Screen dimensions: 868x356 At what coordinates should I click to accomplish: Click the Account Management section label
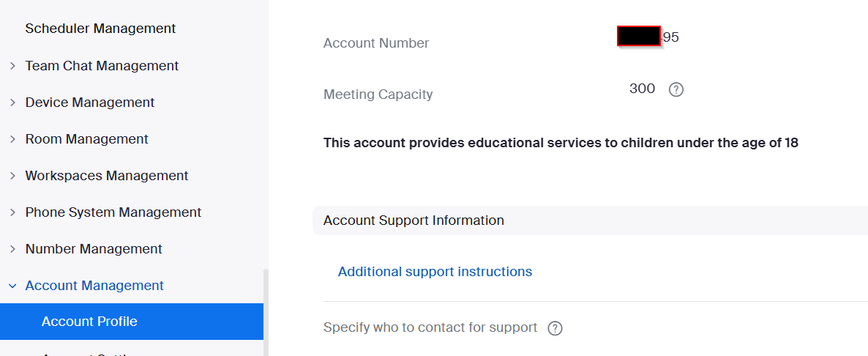(x=94, y=286)
